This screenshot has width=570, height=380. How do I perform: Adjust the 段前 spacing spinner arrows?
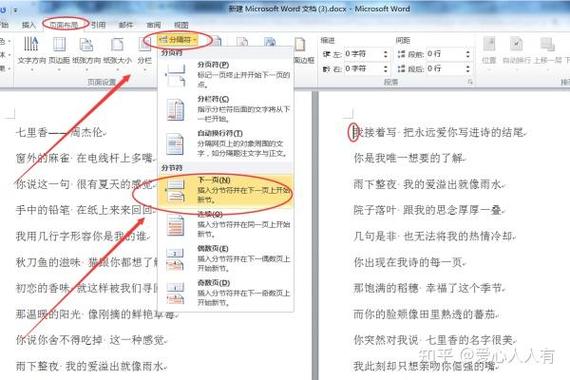(468, 54)
